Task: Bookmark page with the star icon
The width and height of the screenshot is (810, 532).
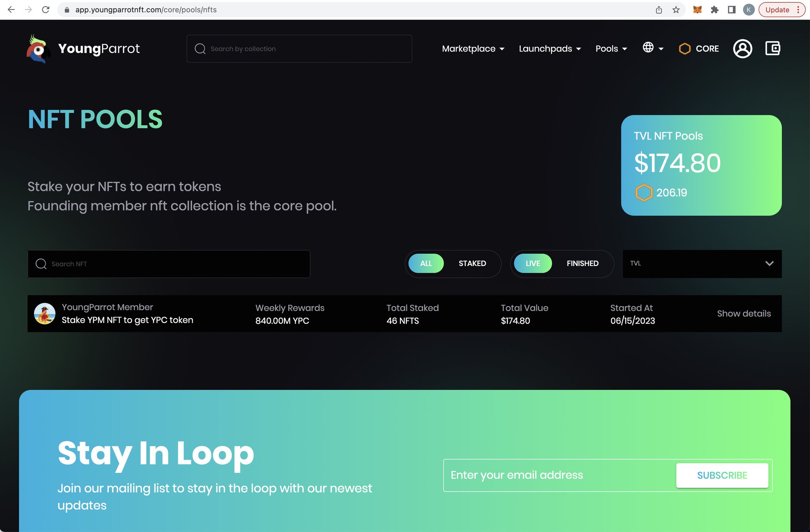Action: click(x=676, y=10)
